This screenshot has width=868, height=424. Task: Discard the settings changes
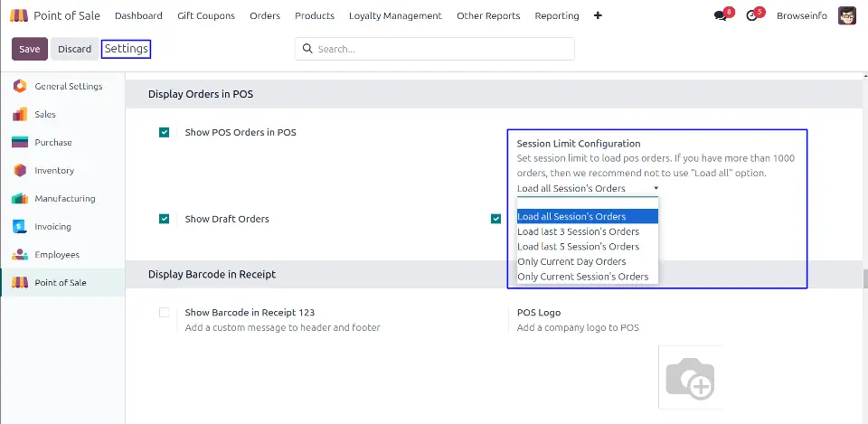(x=74, y=49)
